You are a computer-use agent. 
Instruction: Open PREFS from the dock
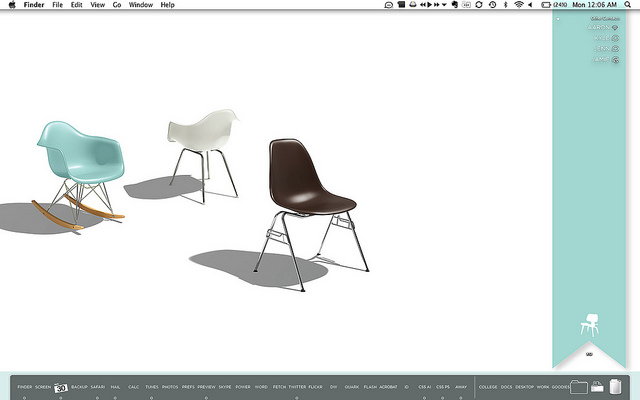tap(188, 387)
